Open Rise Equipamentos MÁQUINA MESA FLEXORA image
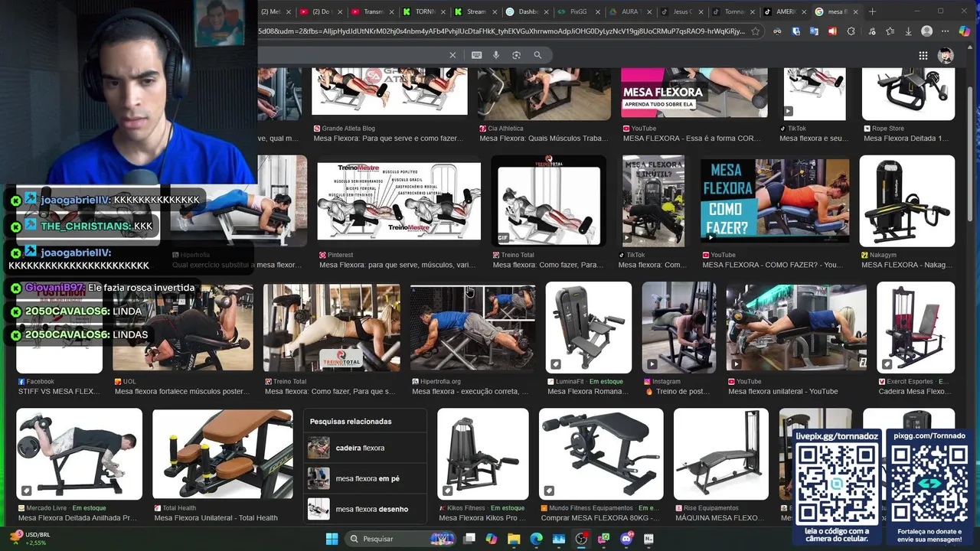This screenshot has width=980, height=551. [x=720, y=454]
